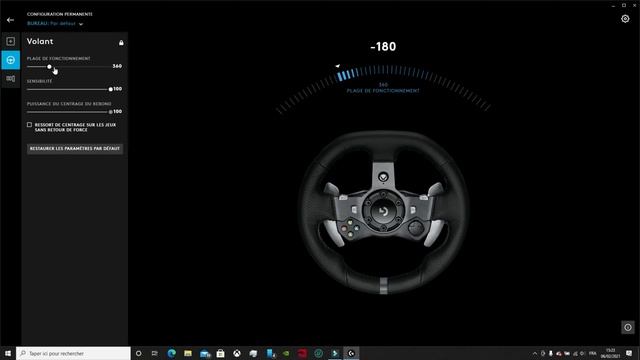640x360 pixels.
Task: Switch to Logitech G HUB taskbar icon
Action: (x=351, y=353)
